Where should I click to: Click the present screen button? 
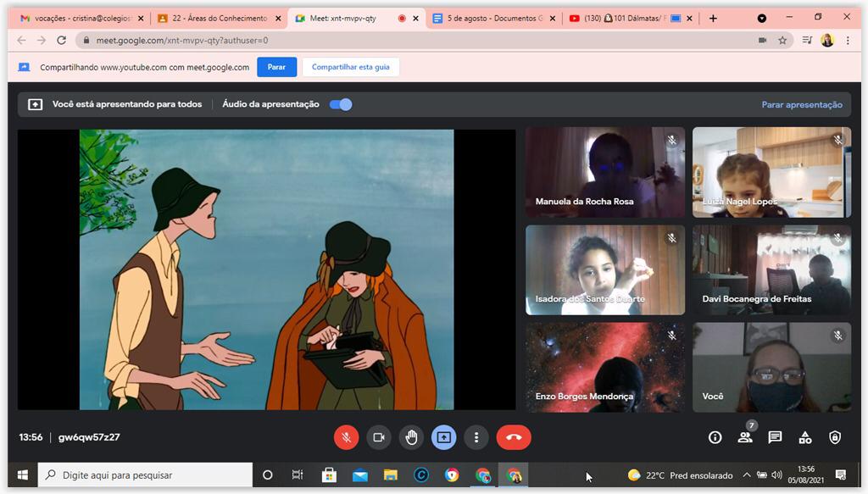(444, 437)
